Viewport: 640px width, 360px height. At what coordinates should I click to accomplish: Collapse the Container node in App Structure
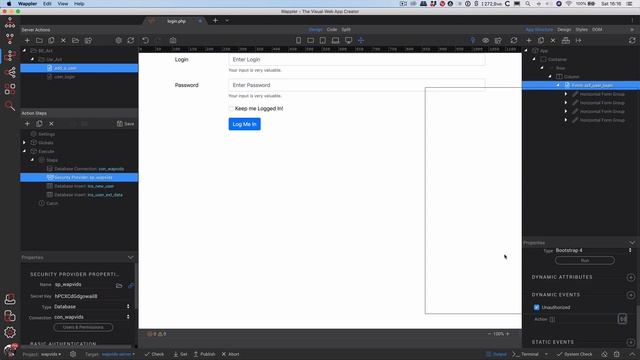pyautogui.click(x=534, y=59)
